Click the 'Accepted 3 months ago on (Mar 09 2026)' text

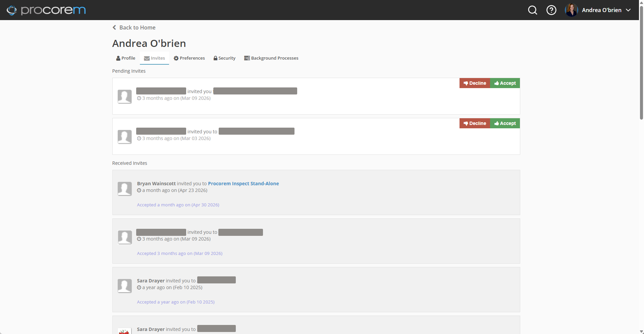180,253
